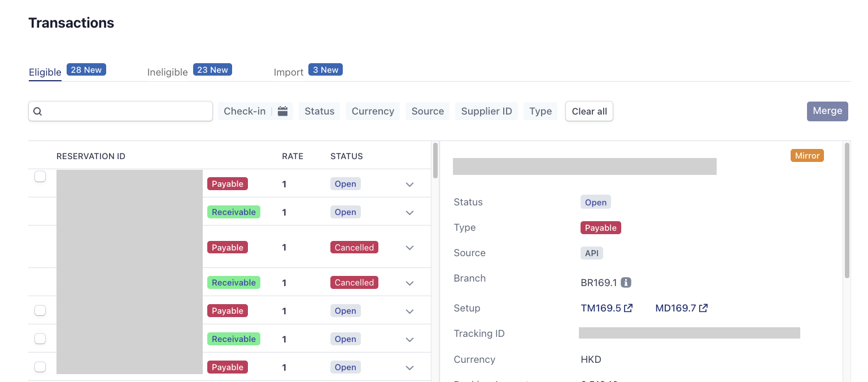Select checkbox for third Payable Open row

40,367
